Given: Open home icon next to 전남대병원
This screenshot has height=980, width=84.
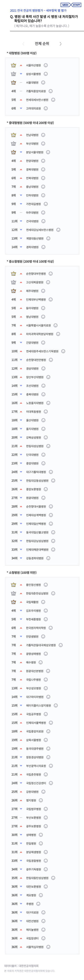Looking at the screenshot, I should (x=43, y=135).
